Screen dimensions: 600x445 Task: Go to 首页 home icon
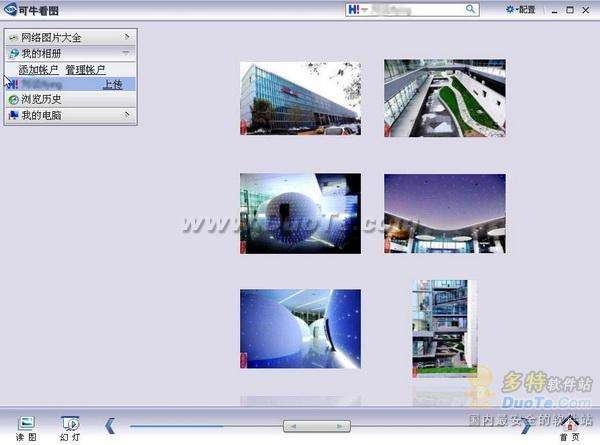(x=569, y=426)
